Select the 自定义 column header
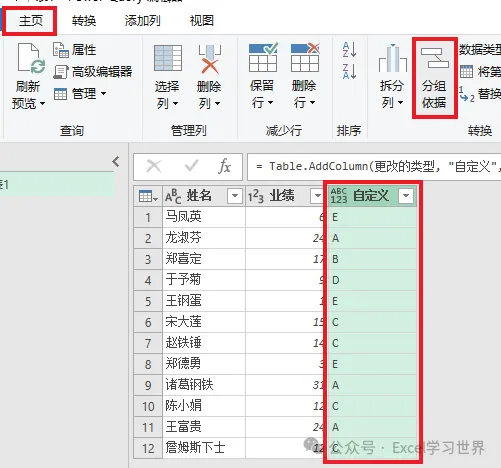Screen dimensions: 501x468 point(372,196)
